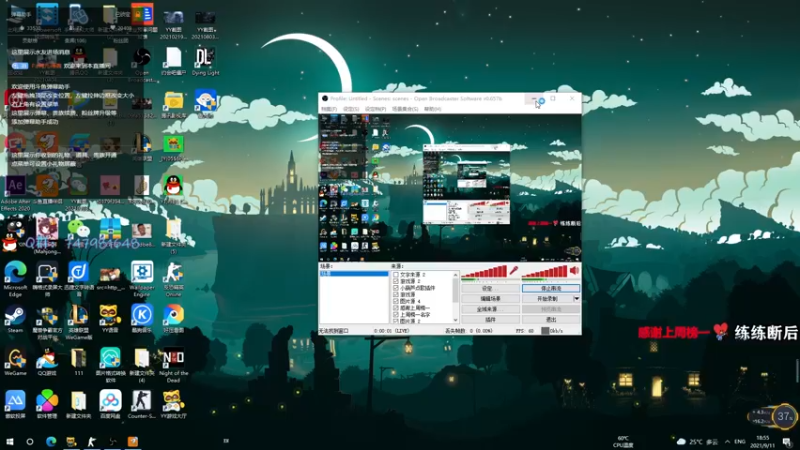
Task: Open the notification center icon
Action: (787, 441)
